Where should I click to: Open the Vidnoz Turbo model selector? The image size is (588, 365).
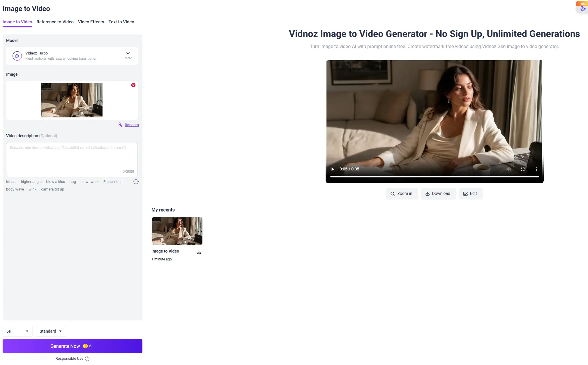(x=72, y=56)
